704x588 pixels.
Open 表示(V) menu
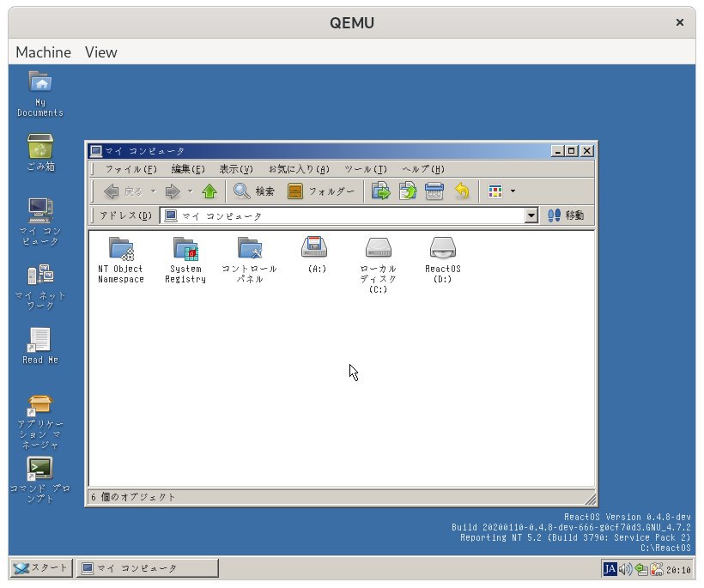236,169
